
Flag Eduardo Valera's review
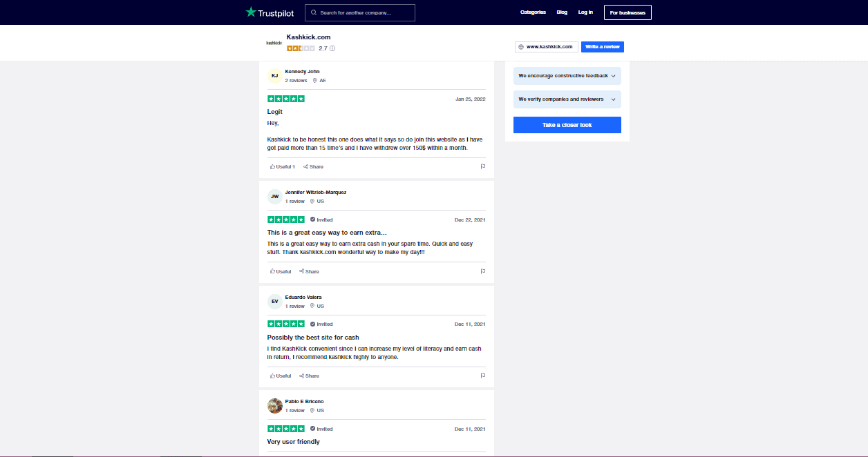click(482, 376)
